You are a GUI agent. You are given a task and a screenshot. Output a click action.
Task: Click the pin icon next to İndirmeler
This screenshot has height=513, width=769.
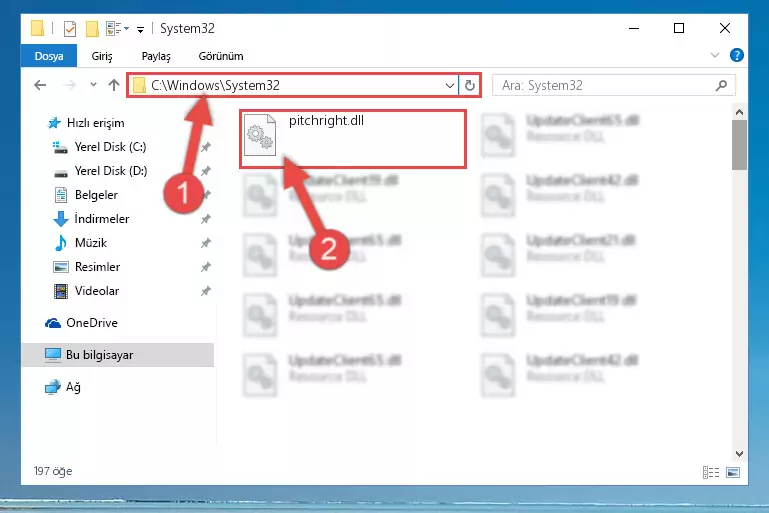205,219
